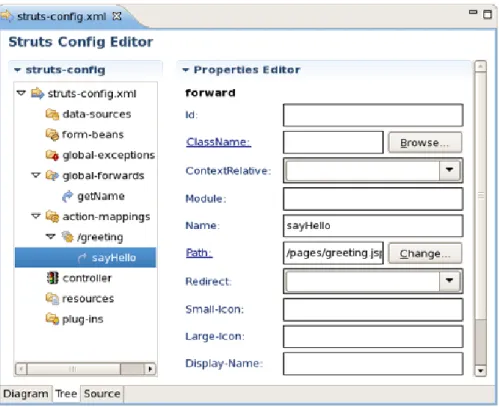Viewport: 499px width, 407px height.
Task: Click the action-mappings folder icon
Action: [x=52, y=217]
